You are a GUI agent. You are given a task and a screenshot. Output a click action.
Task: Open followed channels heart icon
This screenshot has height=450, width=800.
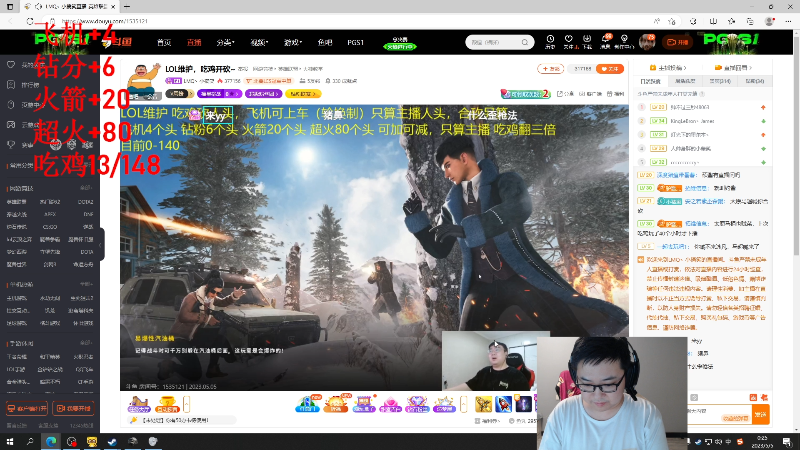point(568,42)
